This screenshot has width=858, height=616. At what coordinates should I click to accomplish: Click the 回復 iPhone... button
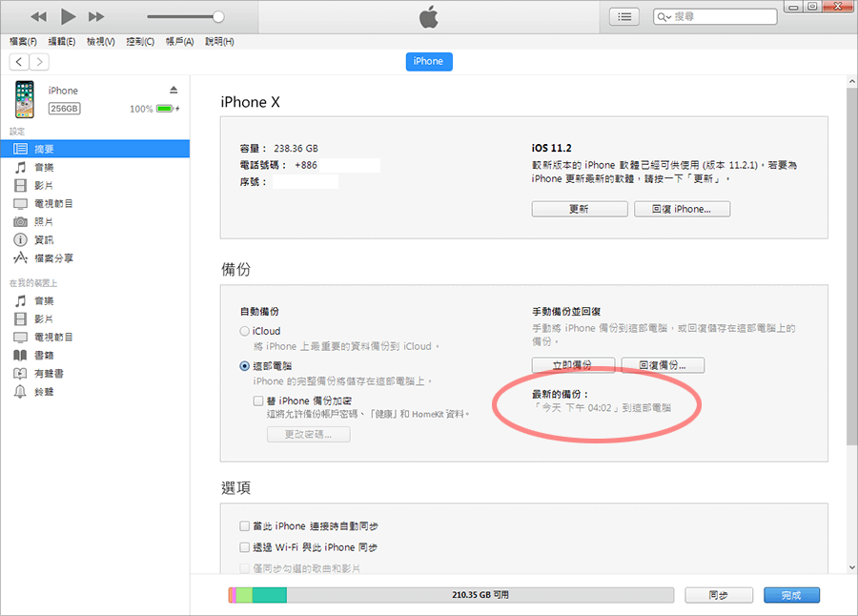[x=682, y=209]
